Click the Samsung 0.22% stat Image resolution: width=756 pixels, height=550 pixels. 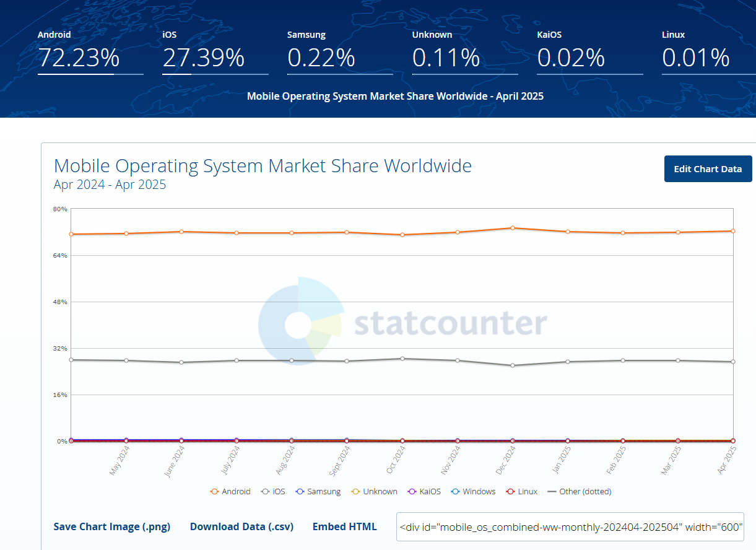pyautogui.click(x=340, y=52)
